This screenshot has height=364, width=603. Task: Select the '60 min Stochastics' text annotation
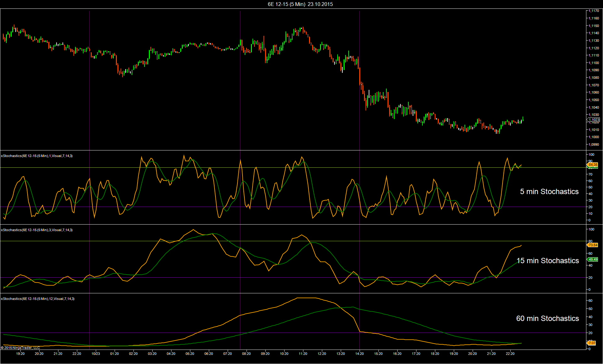tap(547, 318)
